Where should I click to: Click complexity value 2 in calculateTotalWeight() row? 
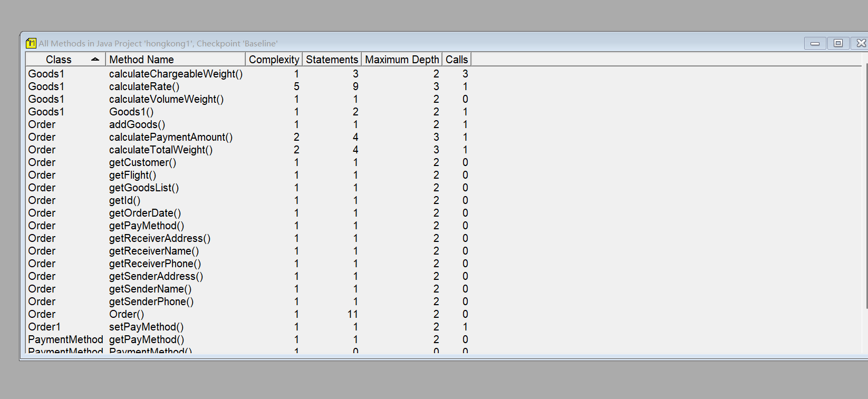pyautogui.click(x=296, y=150)
